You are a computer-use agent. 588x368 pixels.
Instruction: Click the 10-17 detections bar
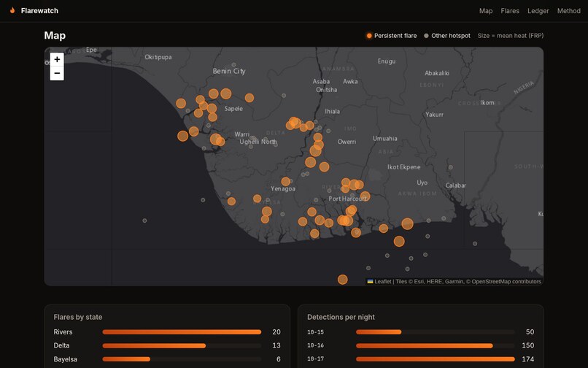(435, 359)
